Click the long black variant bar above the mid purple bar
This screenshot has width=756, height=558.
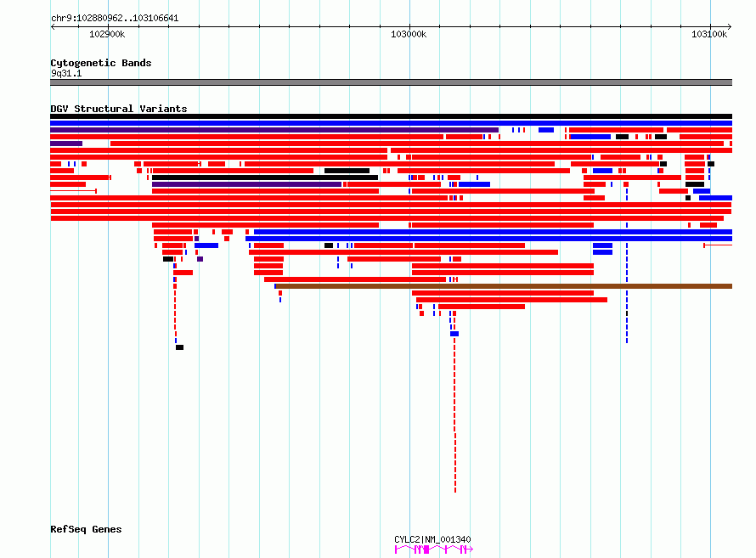click(x=265, y=178)
